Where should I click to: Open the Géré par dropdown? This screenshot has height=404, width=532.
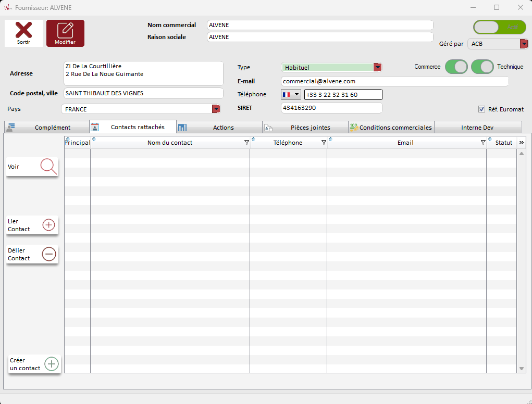pyautogui.click(x=523, y=44)
